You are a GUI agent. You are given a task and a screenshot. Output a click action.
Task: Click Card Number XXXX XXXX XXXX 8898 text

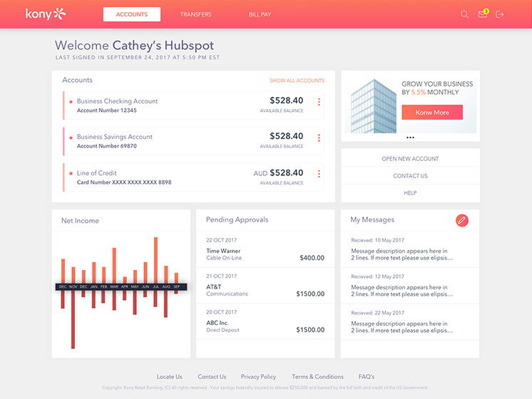[124, 182]
